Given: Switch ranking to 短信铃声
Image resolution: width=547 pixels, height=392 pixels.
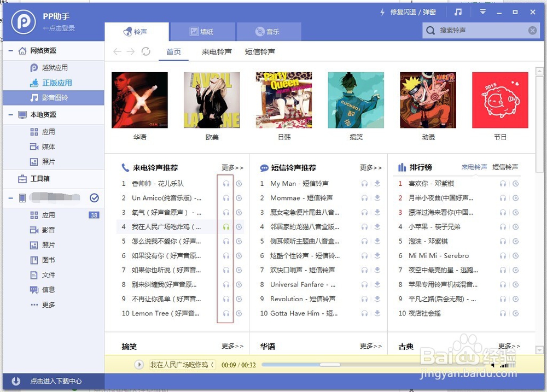Looking at the screenshot, I should [505, 167].
